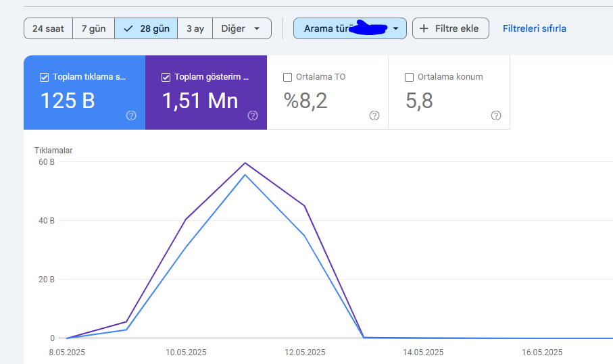Click Filtreleri sıfırla link
Image resolution: width=613 pixels, height=364 pixels.
point(534,28)
